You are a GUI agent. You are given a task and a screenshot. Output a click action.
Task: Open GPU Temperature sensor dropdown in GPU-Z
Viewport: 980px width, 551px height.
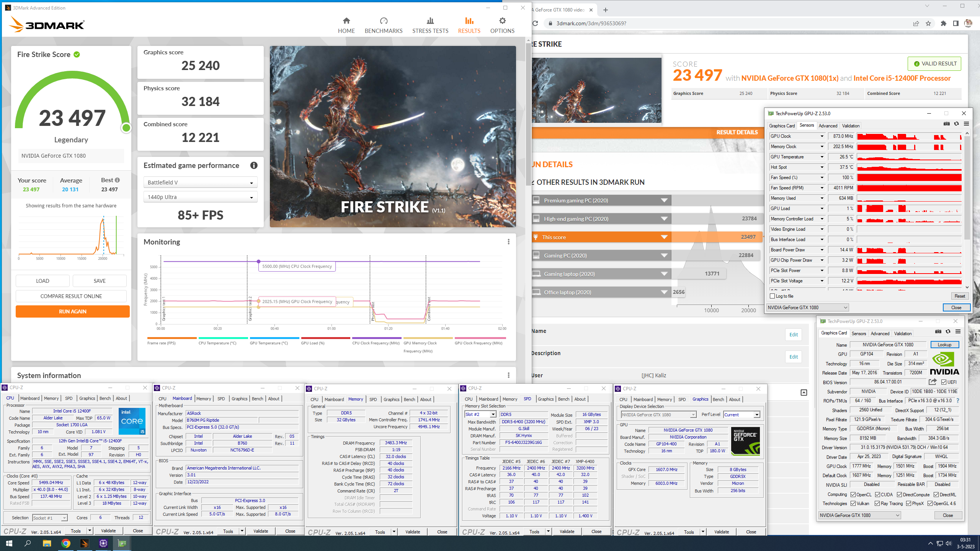point(822,157)
